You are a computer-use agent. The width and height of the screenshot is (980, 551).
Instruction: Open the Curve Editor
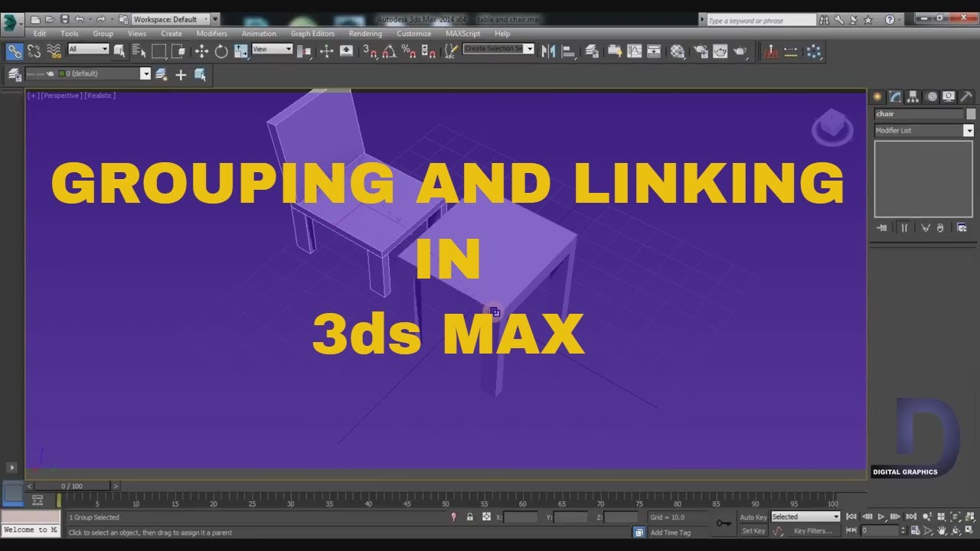tap(634, 51)
